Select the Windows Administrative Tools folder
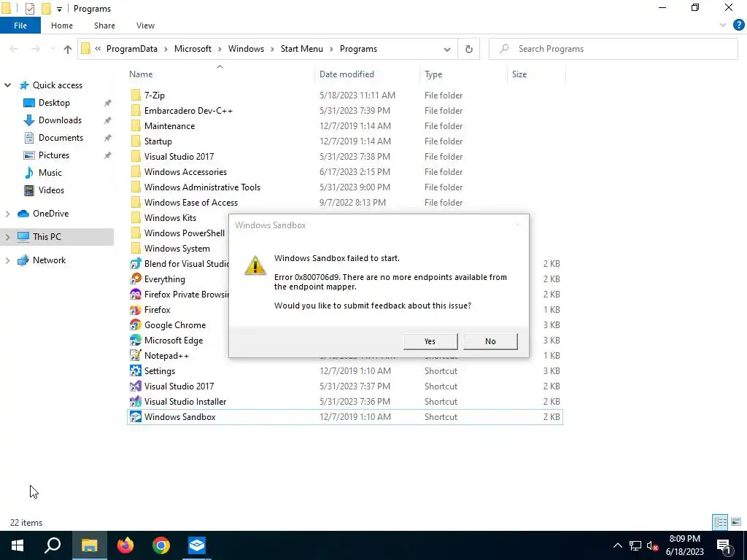Image resolution: width=747 pixels, height=560 pixels. [202, 187]
